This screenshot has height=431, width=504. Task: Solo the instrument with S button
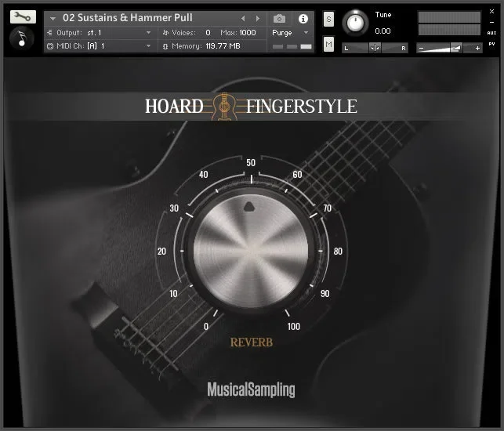tap(328, 20)
